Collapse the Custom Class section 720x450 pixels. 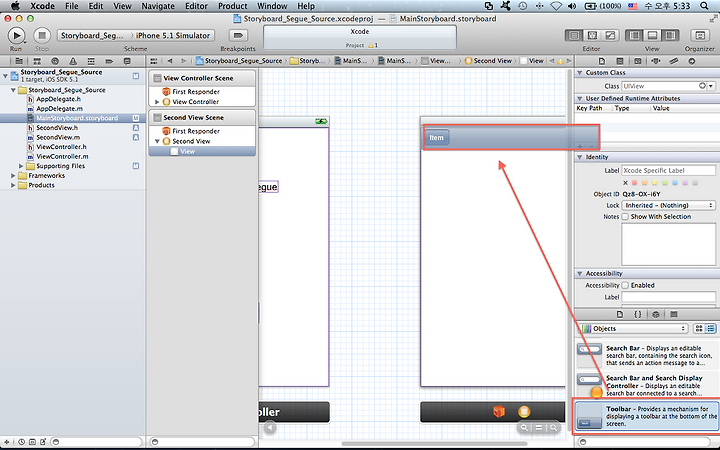pos(579,73)
